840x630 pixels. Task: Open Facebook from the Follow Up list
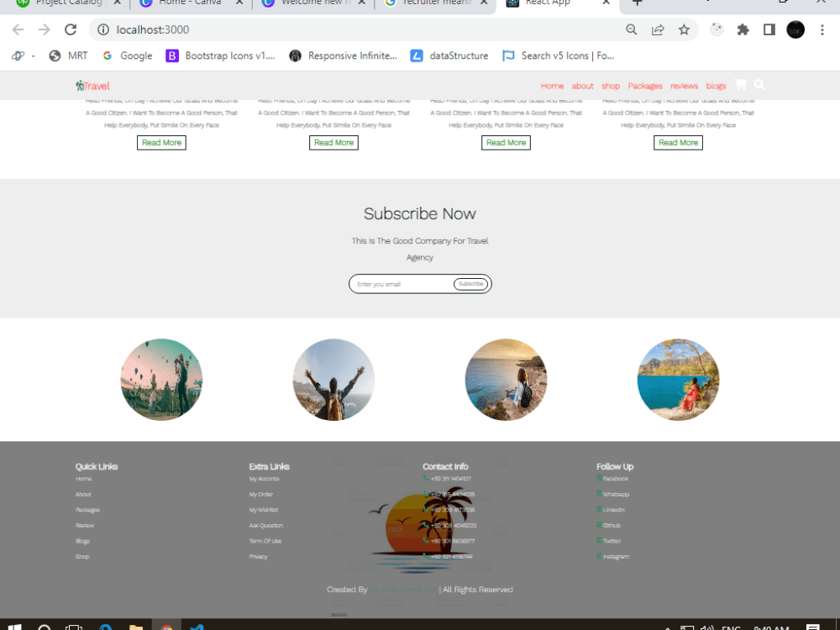pos(614,478)
